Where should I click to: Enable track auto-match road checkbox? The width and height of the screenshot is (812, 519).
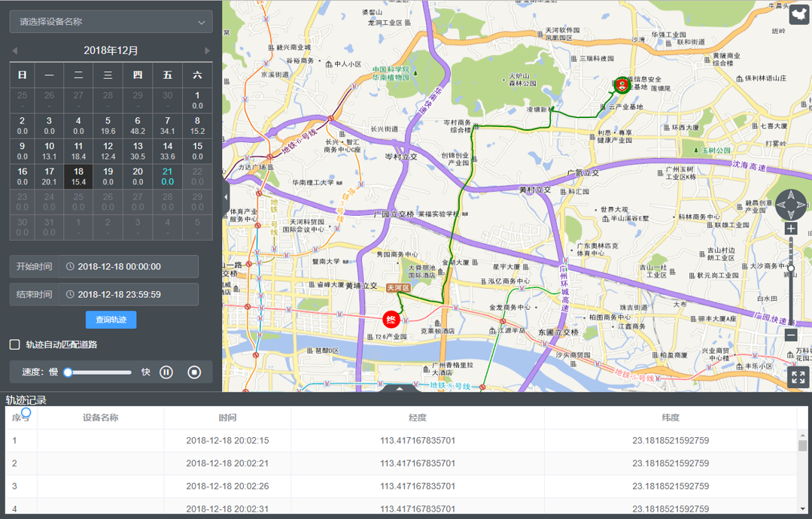tap(14, 344)
